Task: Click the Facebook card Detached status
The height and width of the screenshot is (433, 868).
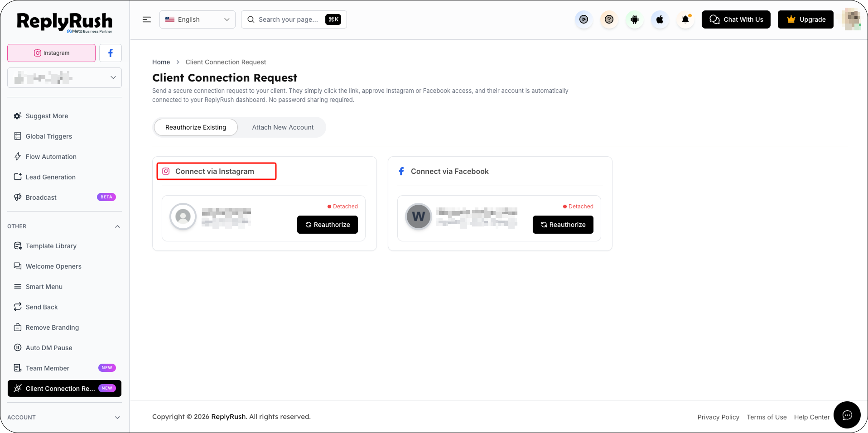Action: tap(579, 207)
